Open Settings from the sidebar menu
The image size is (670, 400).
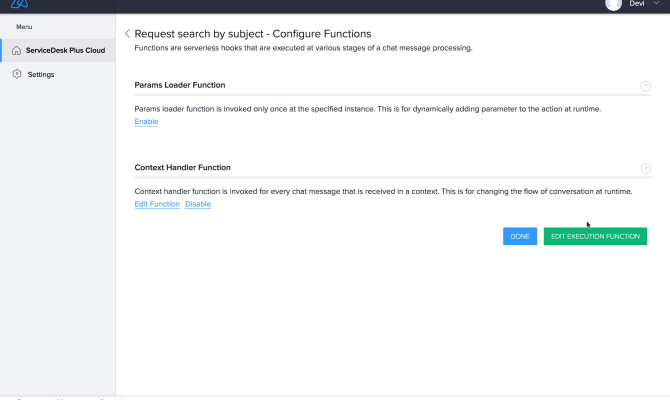41,74
